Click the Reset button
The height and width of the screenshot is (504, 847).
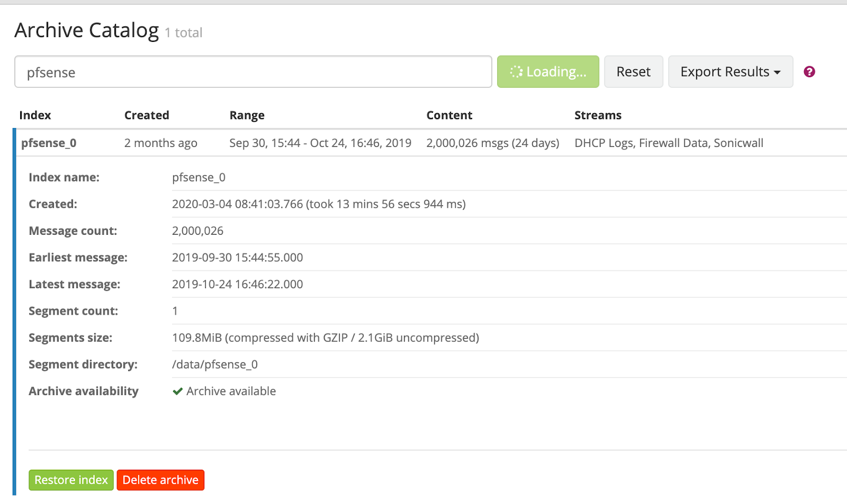633,71
